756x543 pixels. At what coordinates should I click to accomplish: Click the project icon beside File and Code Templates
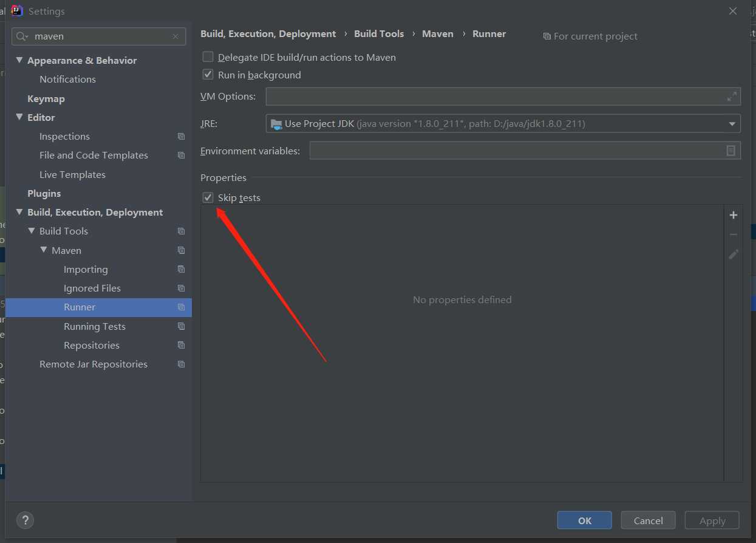pos(181,155)
